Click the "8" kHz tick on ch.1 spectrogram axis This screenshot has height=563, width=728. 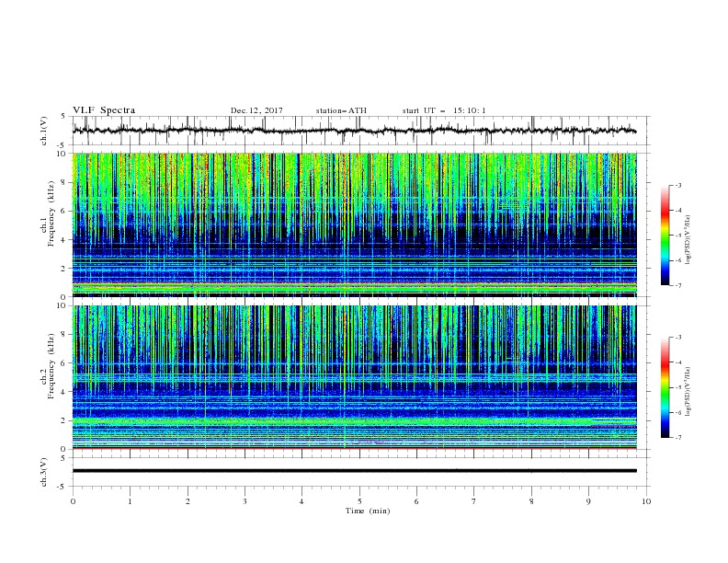coord(64,182)
